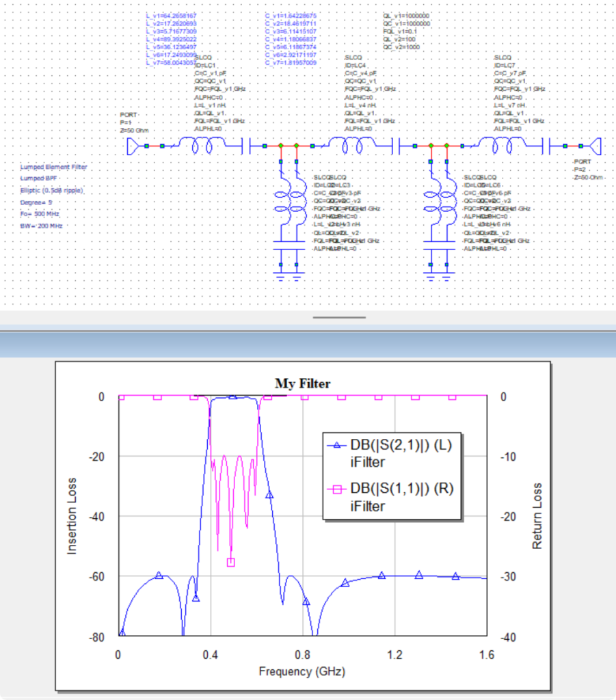Click the 1.6 tick label on frequency axis
616x700 pixels.
(x=487, y=655)
